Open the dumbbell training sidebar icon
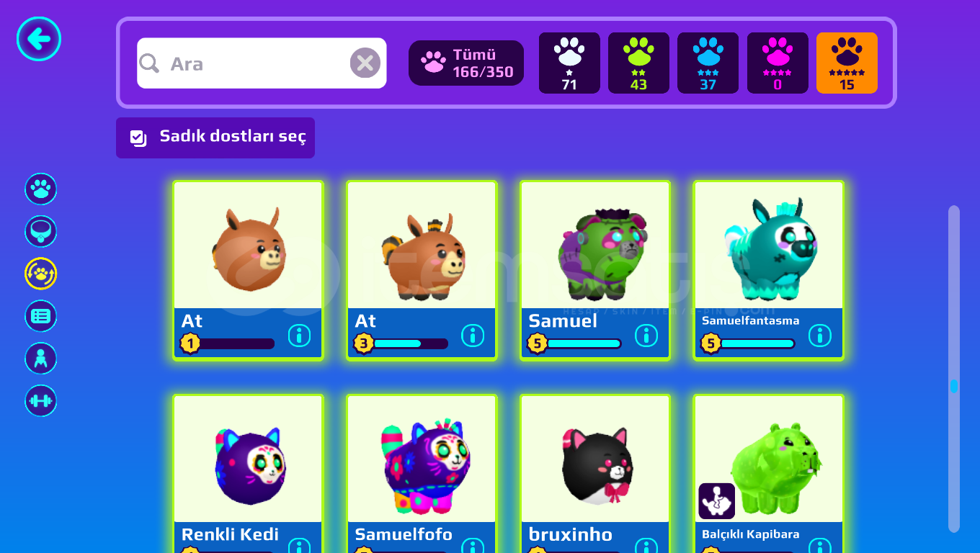The height and width of the screenshot is (553, 980). 41,401
